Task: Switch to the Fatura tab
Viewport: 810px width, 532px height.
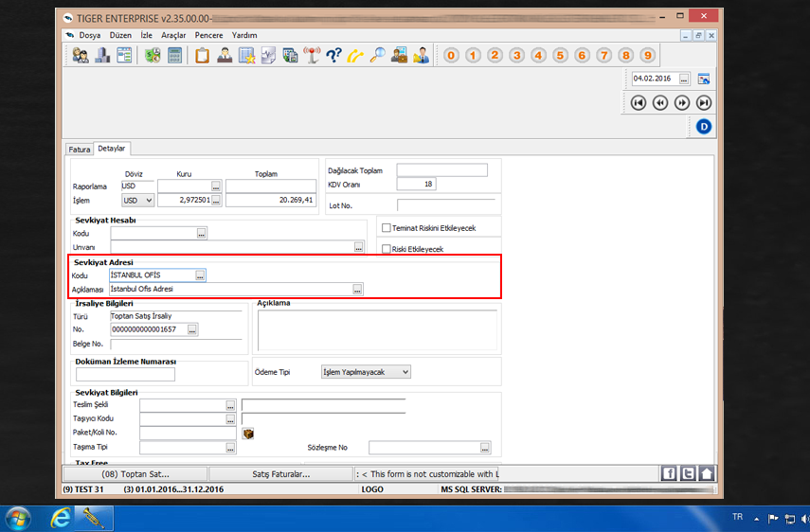Action: point(80,150)
